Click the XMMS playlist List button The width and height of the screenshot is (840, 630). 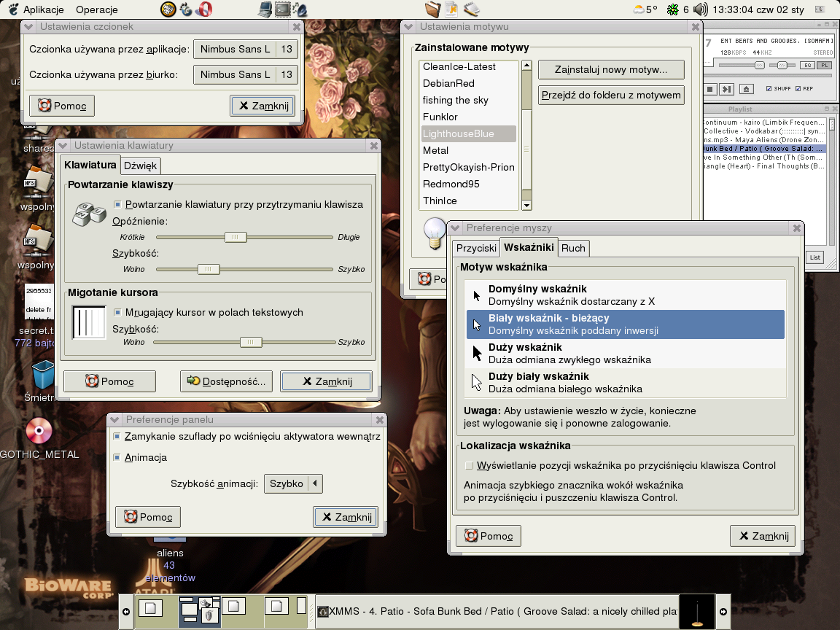[x=814, y=257]
